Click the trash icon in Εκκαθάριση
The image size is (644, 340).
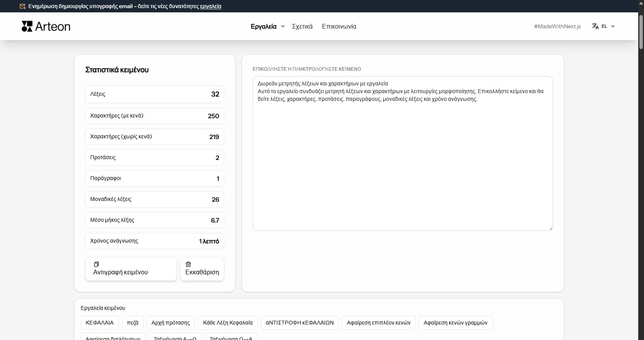tap(188, 264)
